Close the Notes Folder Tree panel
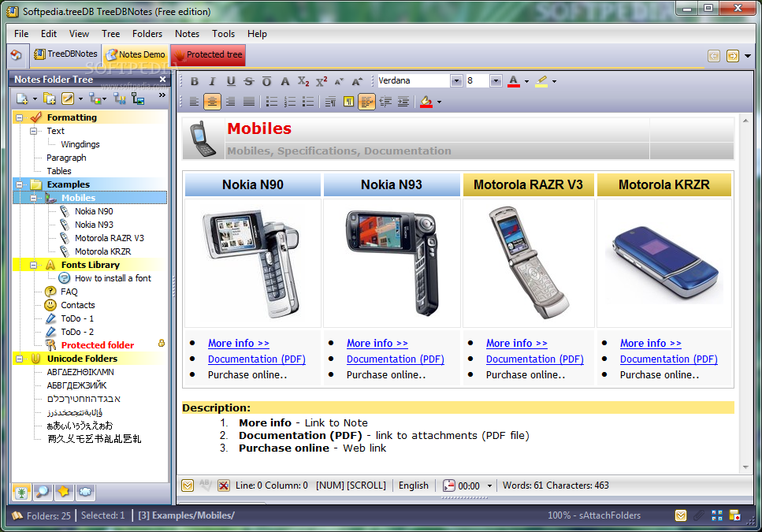This screenshot has height=532, width=762. pyautogui.click(x=163, y=79)
